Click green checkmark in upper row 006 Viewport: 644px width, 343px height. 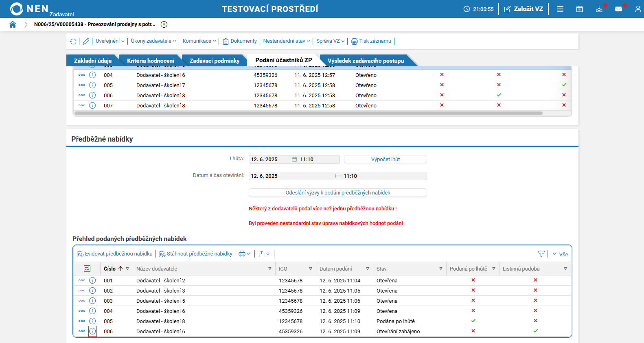coord(499,95)
